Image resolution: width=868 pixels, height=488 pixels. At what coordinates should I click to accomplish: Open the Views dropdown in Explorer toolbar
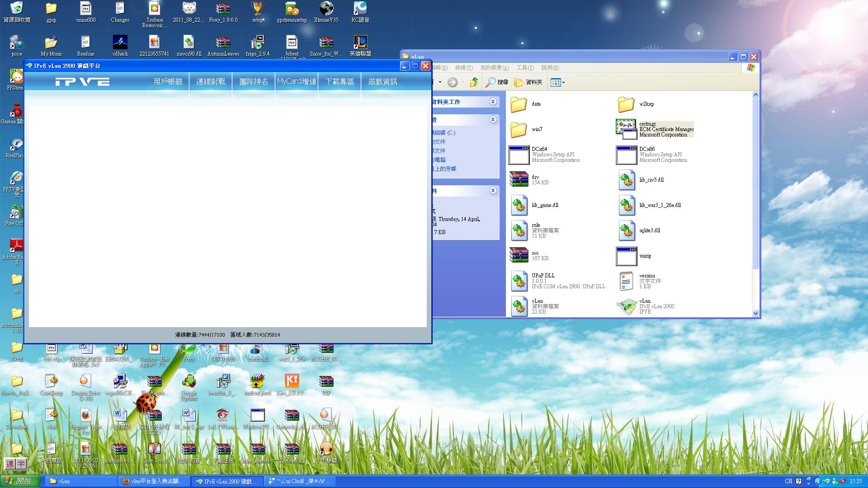coord(558,82)
